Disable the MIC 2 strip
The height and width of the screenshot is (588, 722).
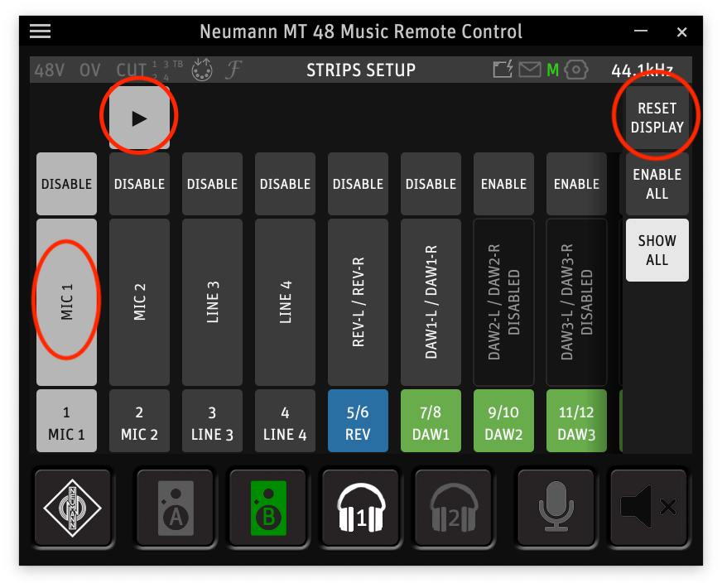[x=139, y=184]
